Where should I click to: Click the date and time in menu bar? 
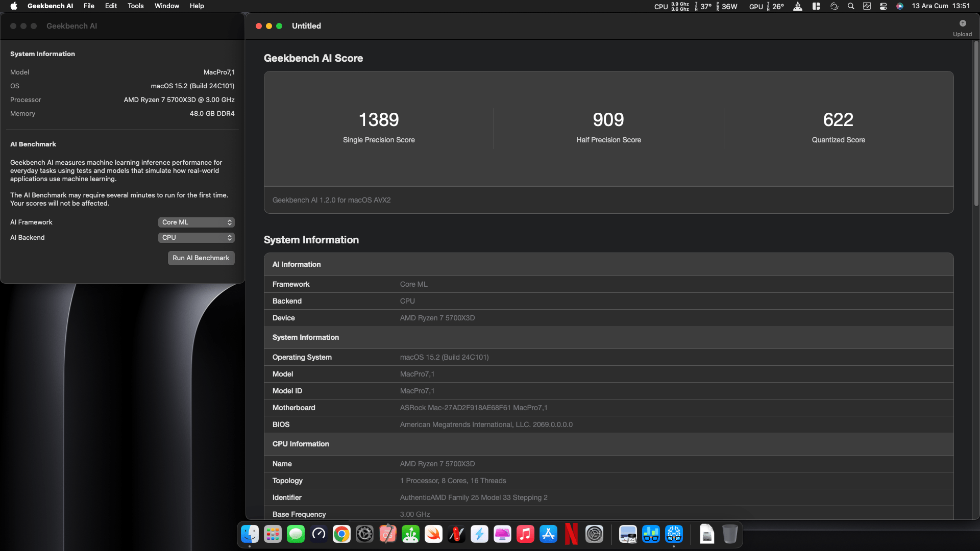tap(941, 6)
